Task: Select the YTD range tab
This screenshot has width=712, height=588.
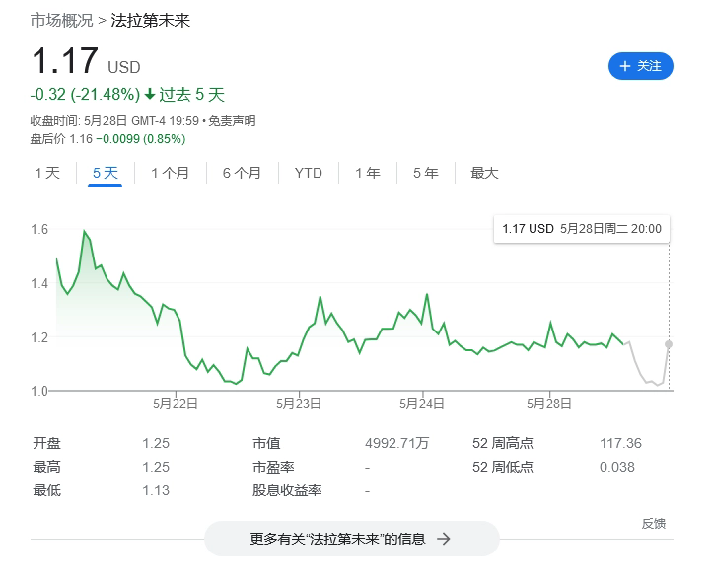Action: click(x=308, y=173)
